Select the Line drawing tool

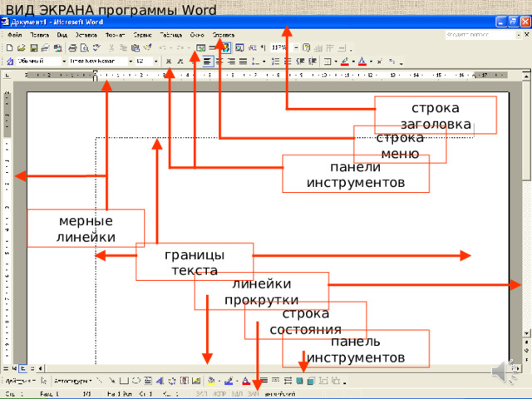pos(100,381)
